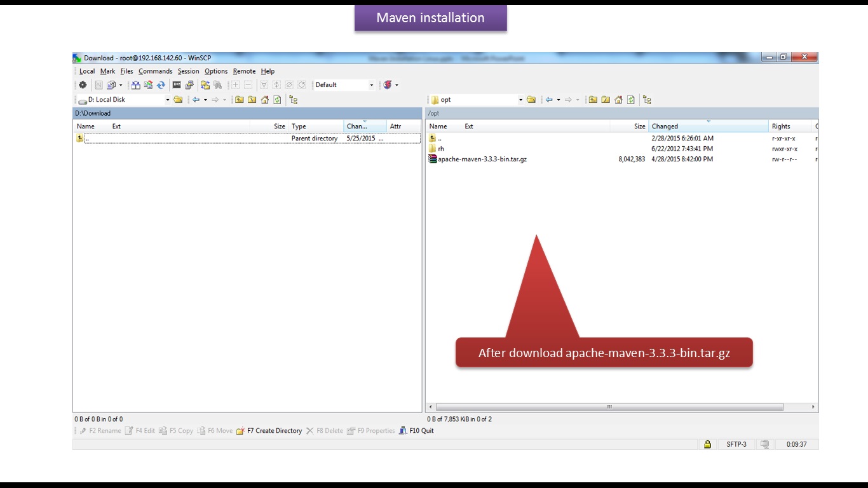This screenshot has width=868, height=488.
Task: Click the SFTP-3 protocol status indicator
Action: coord(736,444)
